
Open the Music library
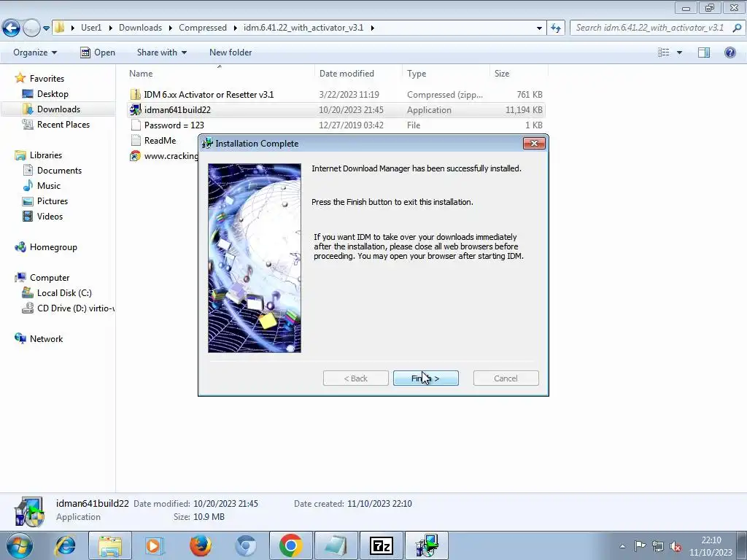point(49,186)
